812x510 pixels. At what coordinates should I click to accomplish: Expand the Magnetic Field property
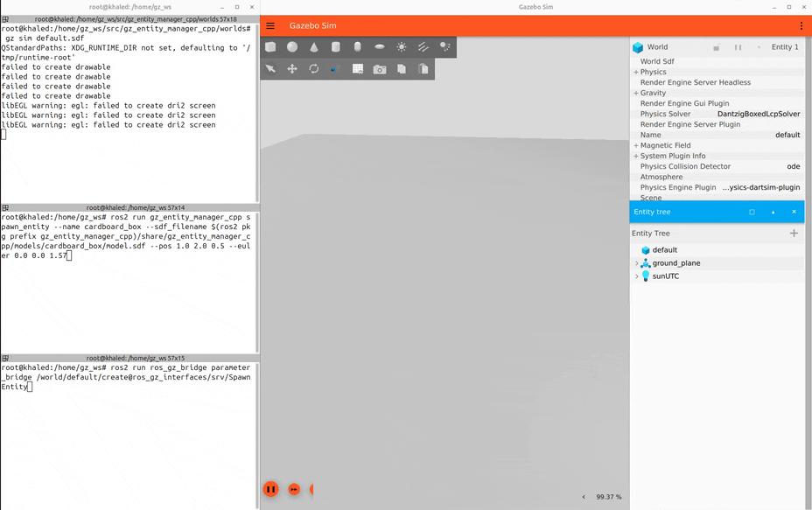pyautogui.click(x=636, y=145)
